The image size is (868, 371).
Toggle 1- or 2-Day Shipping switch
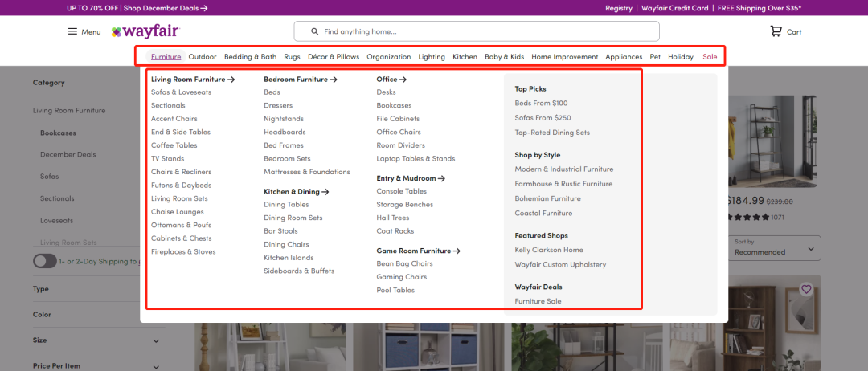[x=44, y=261]
